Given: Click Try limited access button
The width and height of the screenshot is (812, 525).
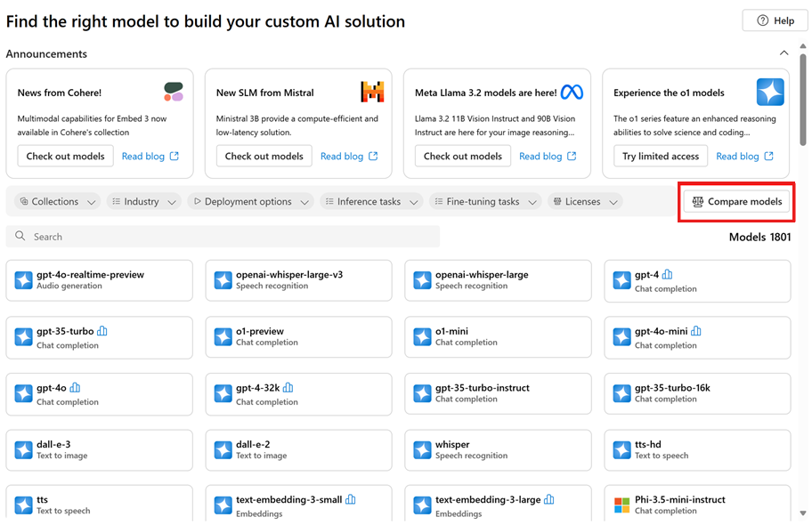Looking at the screenshot, I should click(x=660, y=156).
